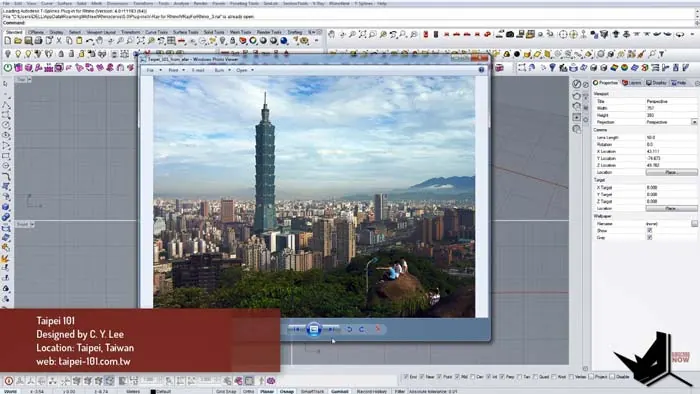Viewport: 700px width, 394px height.
Task: Click the black sphere icon in right toolbar
Action: tap(517, 54)
